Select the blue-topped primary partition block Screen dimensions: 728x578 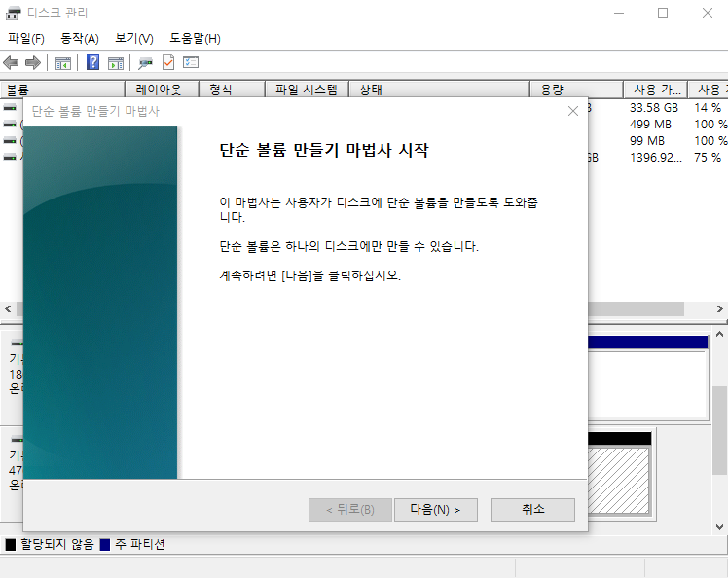(x=648, y=378)
